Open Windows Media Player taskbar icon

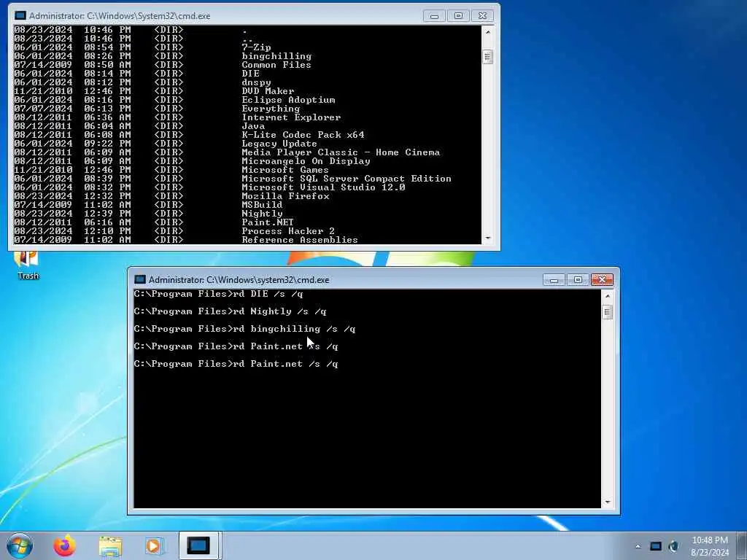pos(153,546)
